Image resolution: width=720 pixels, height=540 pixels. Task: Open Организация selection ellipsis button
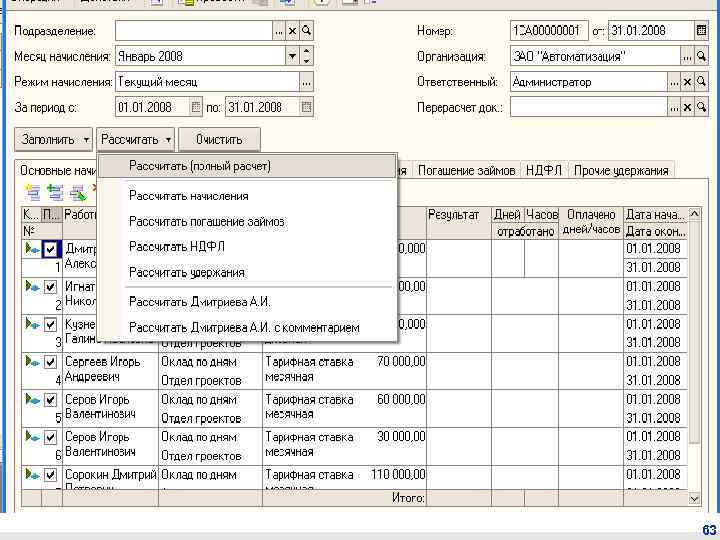[x=687, y=56]
